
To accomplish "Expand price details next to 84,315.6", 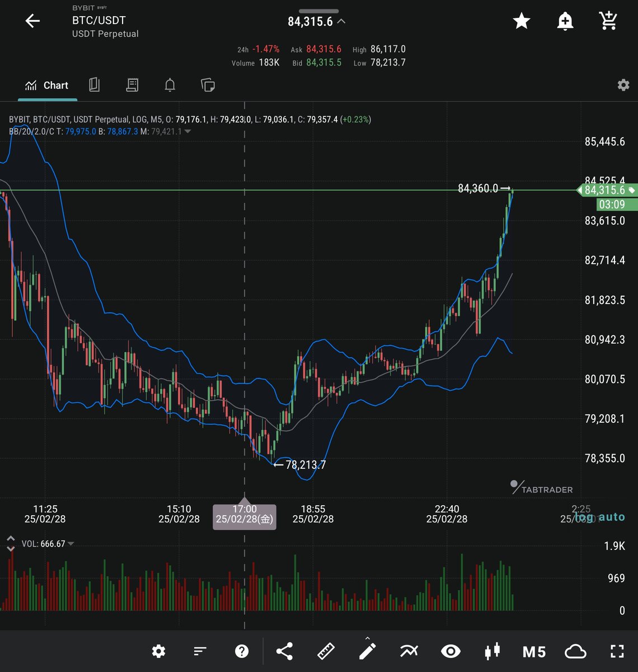I will coord(341,21).
